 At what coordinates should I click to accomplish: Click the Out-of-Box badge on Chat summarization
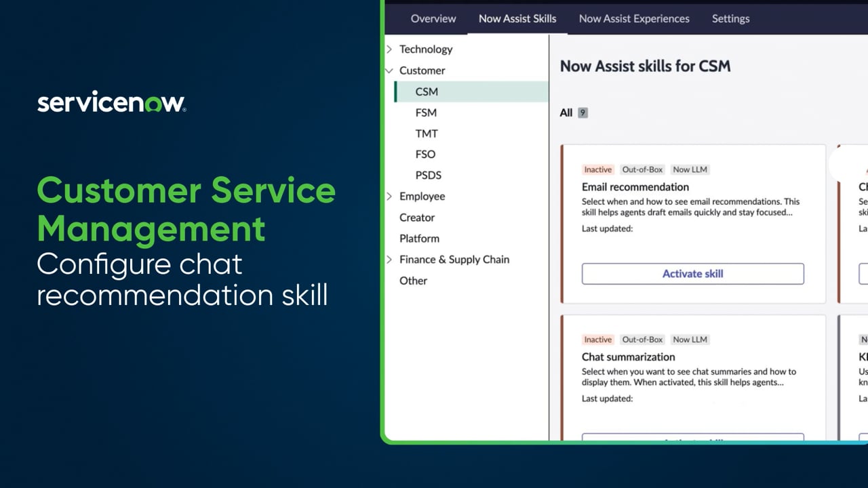[642, 339]
